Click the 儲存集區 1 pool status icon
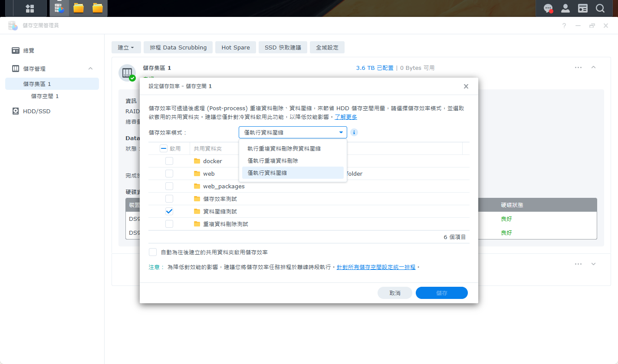 coord(127,73)
